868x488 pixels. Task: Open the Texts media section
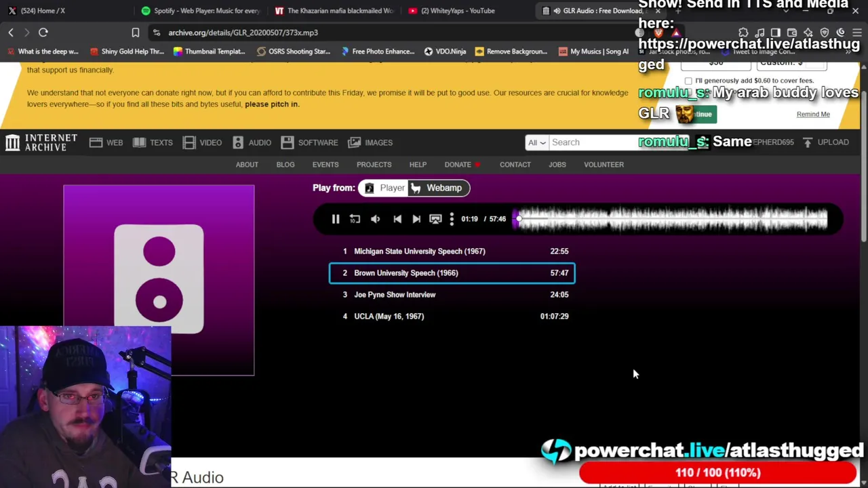click(153, 142)
